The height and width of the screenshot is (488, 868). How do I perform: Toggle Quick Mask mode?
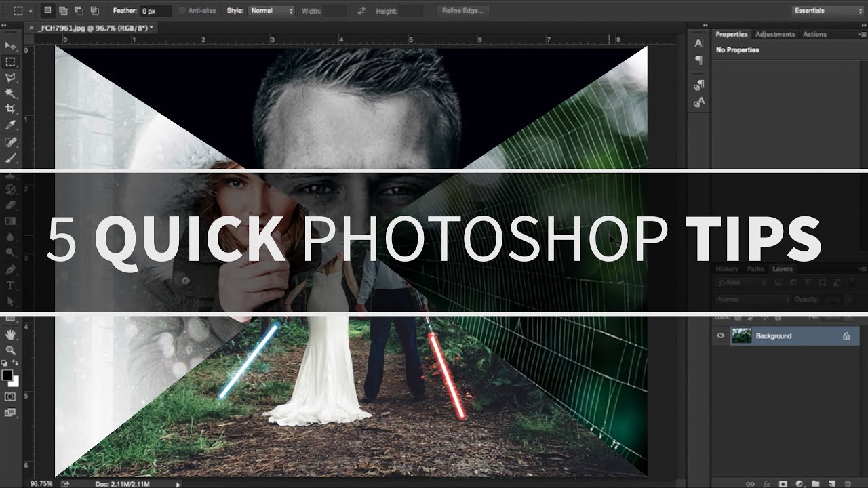tap(10, 396)
